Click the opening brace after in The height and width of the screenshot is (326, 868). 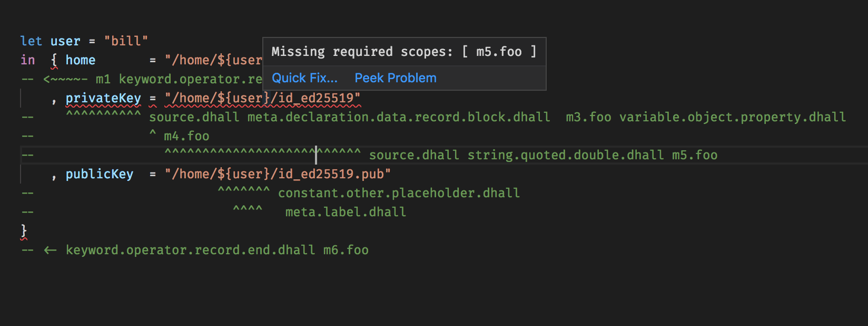point(53,60)
